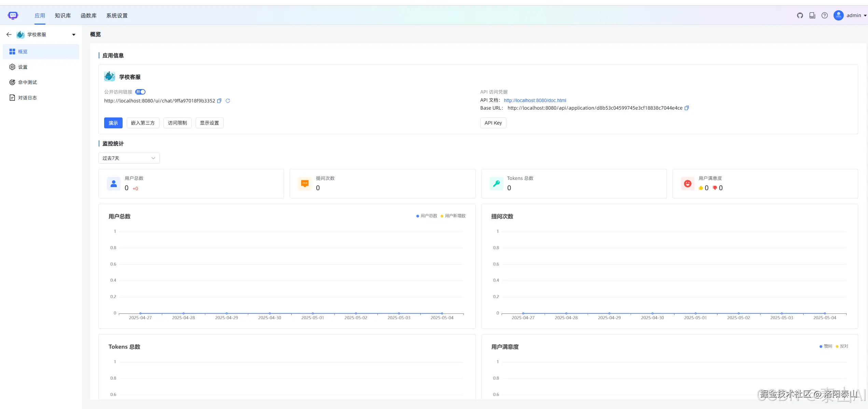The height and width of the screenshot is (409, 868).
Task: Open 命中测试 in the sidebar
Action: pyautogui.click(x=27, y=82)
